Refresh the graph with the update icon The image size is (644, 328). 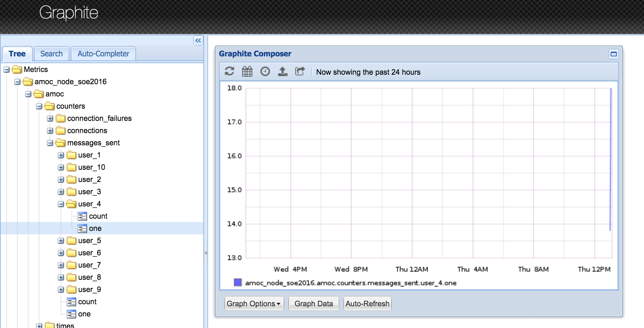tap(230, 71)
